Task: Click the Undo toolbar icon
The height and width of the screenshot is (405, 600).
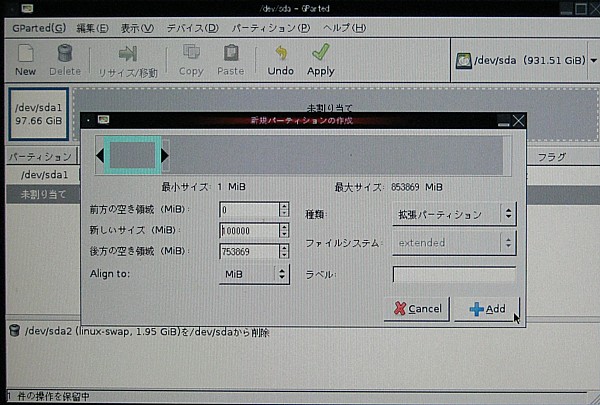Action: pyautogui.click(x=281, y=53)
